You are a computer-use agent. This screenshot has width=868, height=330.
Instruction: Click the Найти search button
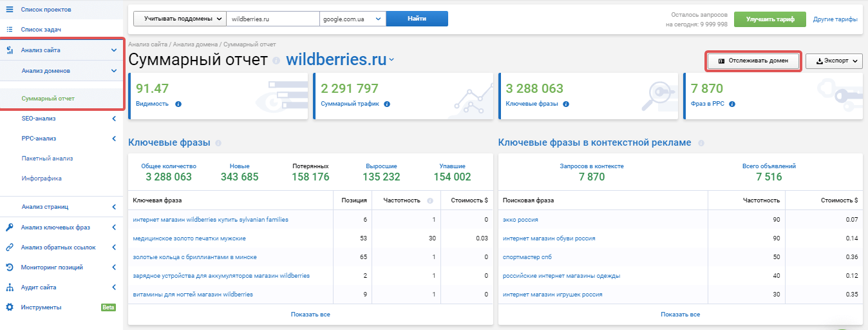(417, 19)
